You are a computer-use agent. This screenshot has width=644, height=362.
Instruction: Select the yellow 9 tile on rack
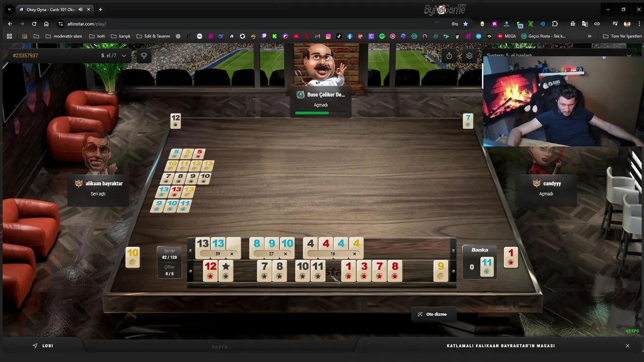point(441,270)
